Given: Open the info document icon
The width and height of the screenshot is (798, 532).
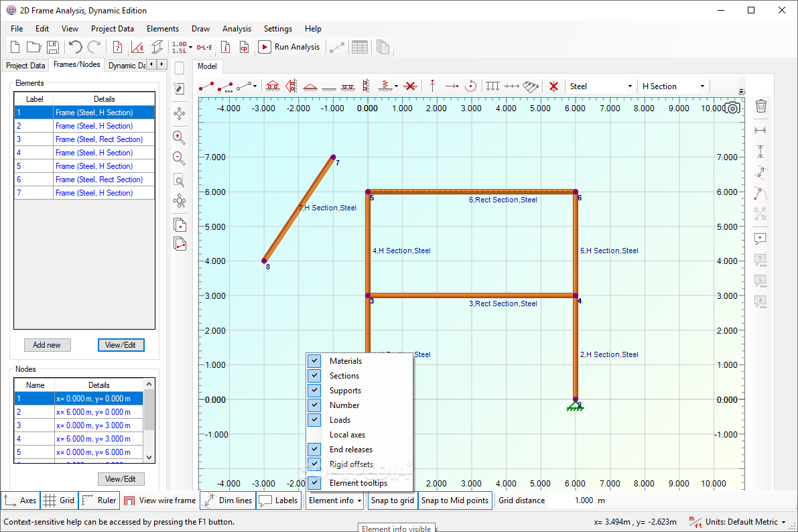Looking at the screenshot, I should 225,47.
